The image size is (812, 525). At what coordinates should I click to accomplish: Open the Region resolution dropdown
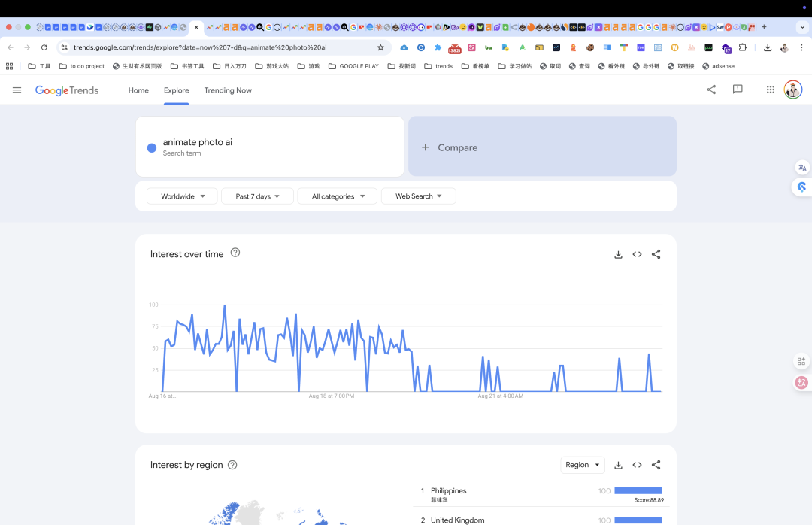tap(583, 465)
